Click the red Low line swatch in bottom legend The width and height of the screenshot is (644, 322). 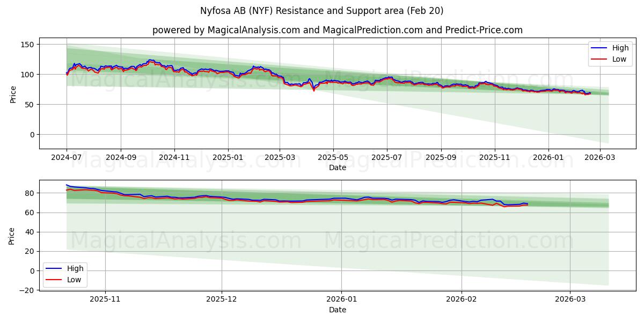pyautogui.click(x=54, y=280)
